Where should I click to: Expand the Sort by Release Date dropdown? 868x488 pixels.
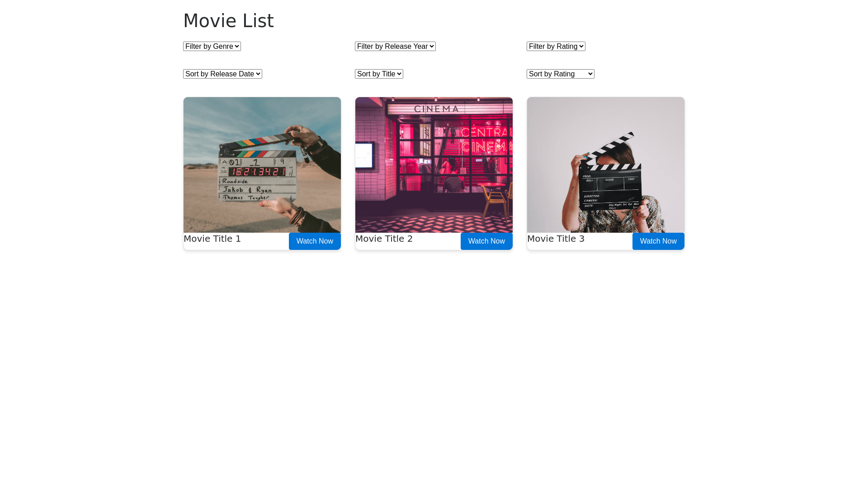[x=222, y=74]
